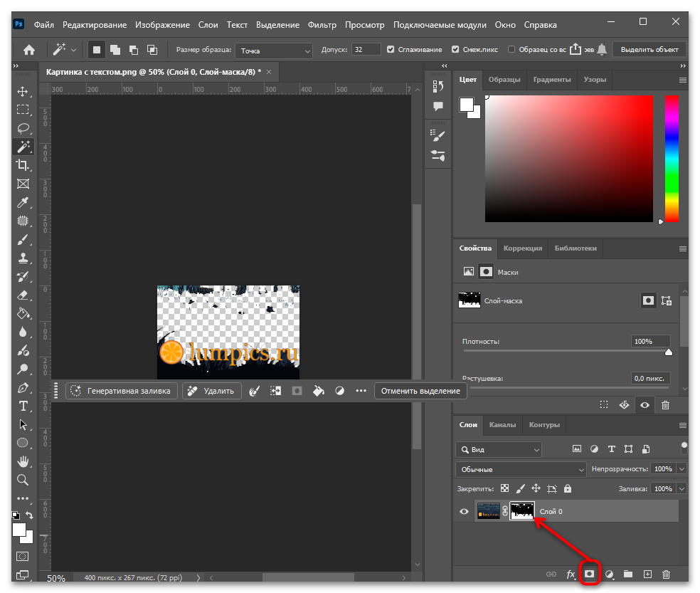Open the Размер образца dropdown
Viewport: 700px width, 593px height.
click(x=274, y=51)
